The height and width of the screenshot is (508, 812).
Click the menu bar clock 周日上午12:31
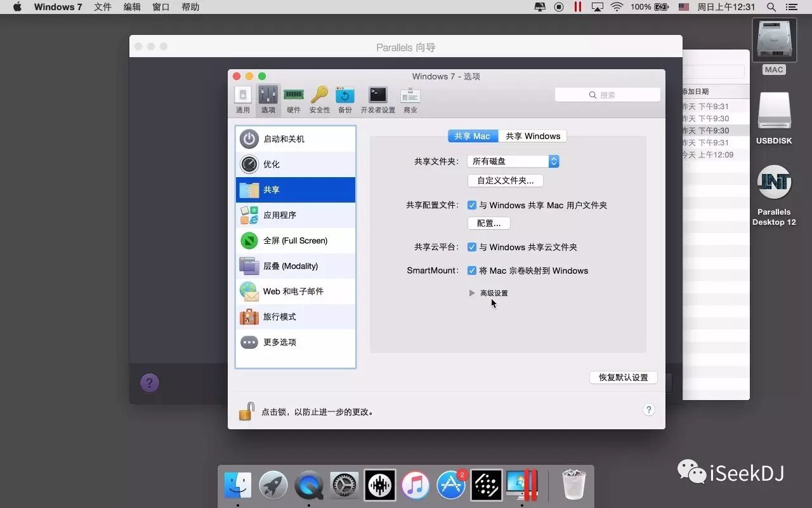(x=726, y=7)
